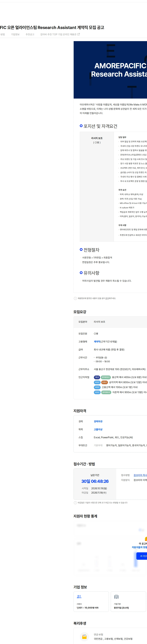This screenshot has height=644, width=147.
Task: Click the 1호선 badge for 용산역
Action: (x=97, y=377)
